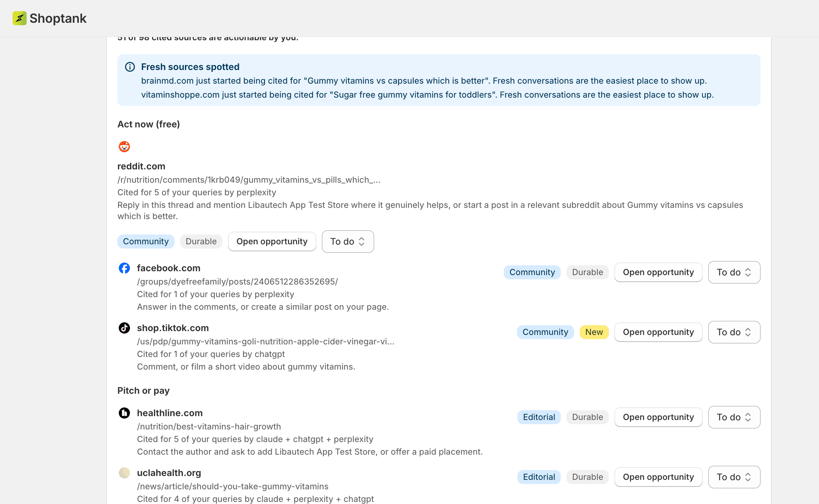The height and width of the screenshot is (504, 819).
Task: Expand the To do dropdown for shop.tiktok.com
Action: (734, 332)
